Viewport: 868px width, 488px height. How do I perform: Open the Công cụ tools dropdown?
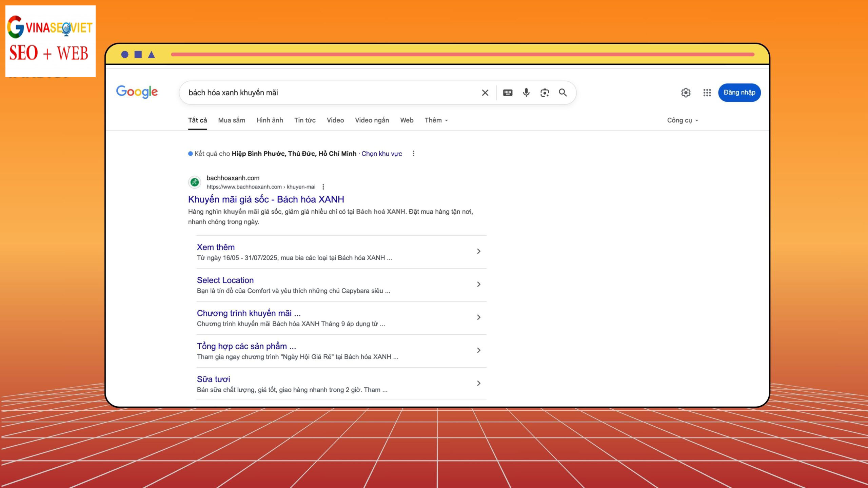(x=683, y=120)
